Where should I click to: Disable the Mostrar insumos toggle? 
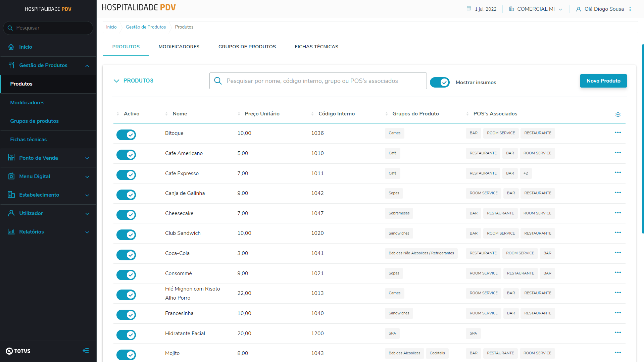click(440, 82)
